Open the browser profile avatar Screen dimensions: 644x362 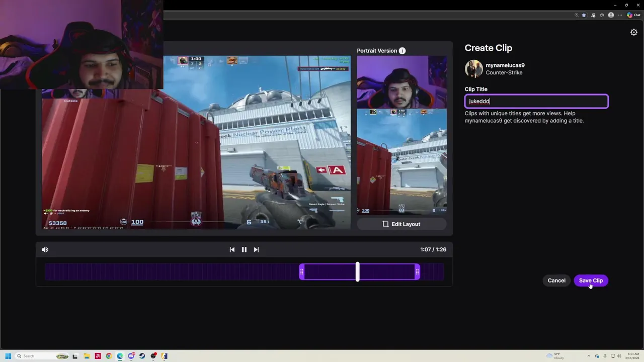click(x=611, y=15)
